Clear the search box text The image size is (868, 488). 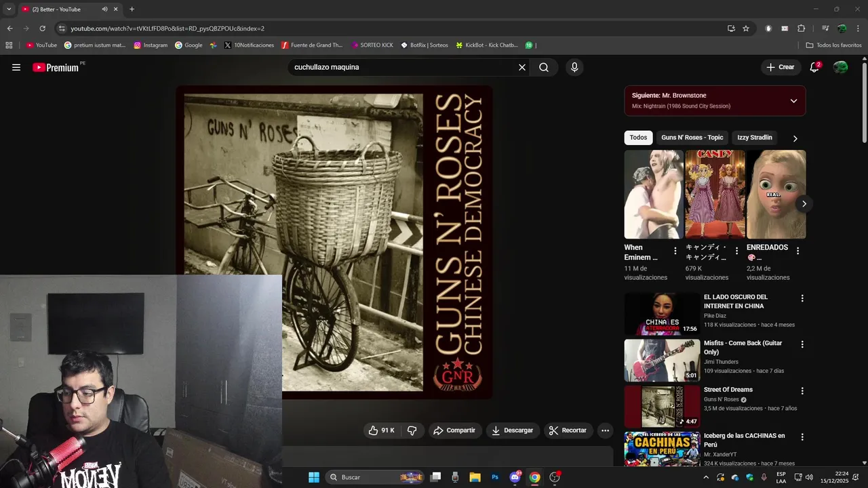pyautogui.click(x=522, y=67)
